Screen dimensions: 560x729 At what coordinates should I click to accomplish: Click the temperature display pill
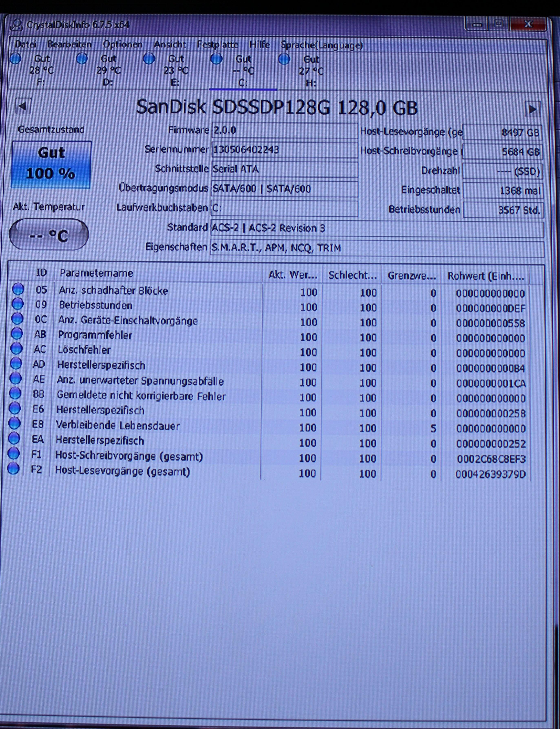pos(49,235)
